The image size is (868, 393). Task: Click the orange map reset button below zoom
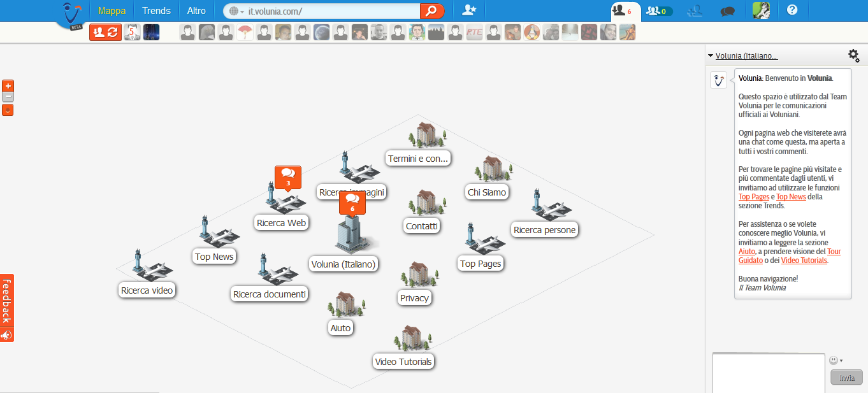(8, 110)
